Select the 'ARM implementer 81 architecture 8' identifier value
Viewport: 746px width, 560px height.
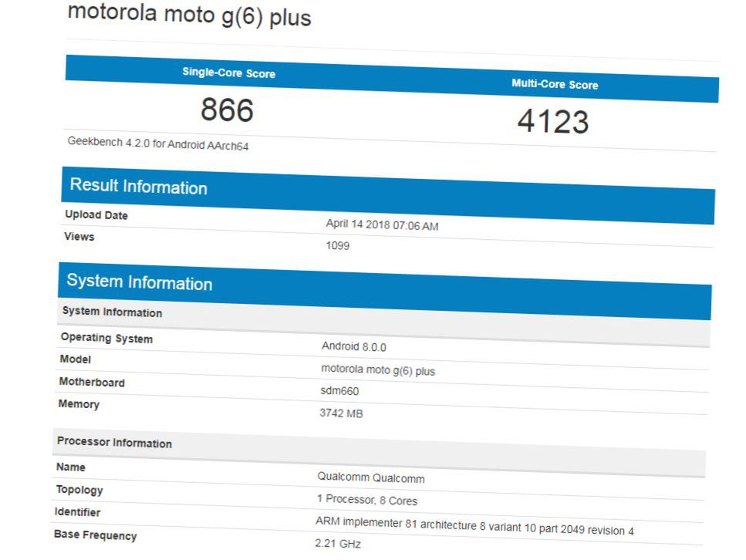pyautogui.click(x=474, y=526)
